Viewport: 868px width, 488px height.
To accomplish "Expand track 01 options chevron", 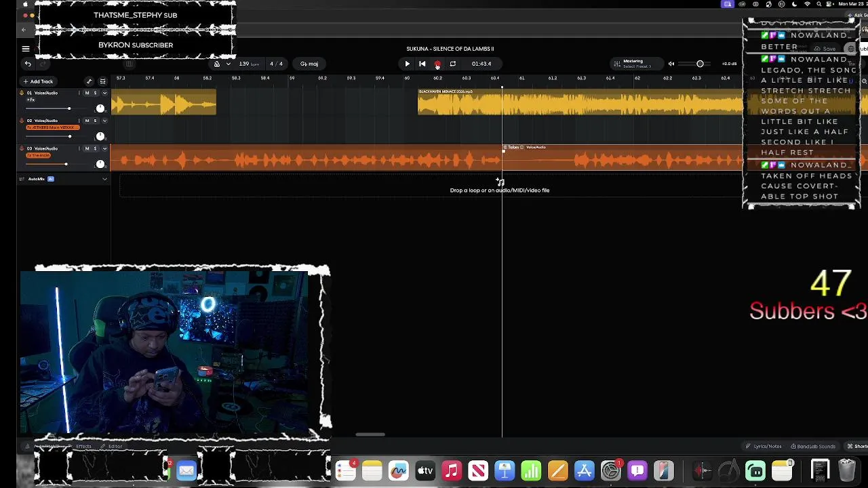I will tap(104, 93).
